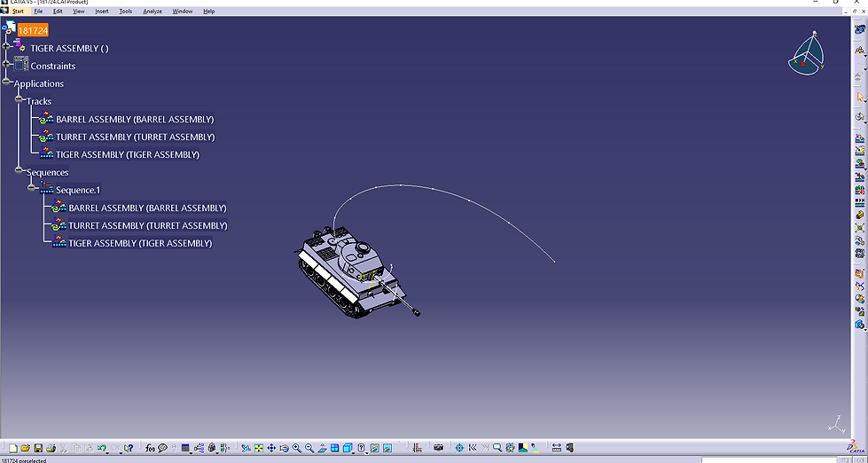Select BARREL ASSEMBLY track under Tracks
Screen dimensions: 868x463
(135, 119)
